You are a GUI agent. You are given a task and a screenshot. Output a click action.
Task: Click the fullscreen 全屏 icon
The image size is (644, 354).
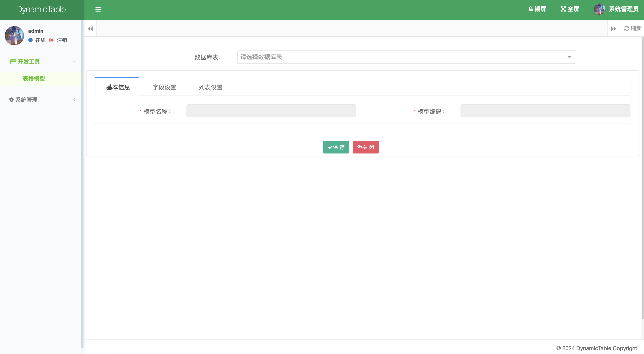(563, 9)
